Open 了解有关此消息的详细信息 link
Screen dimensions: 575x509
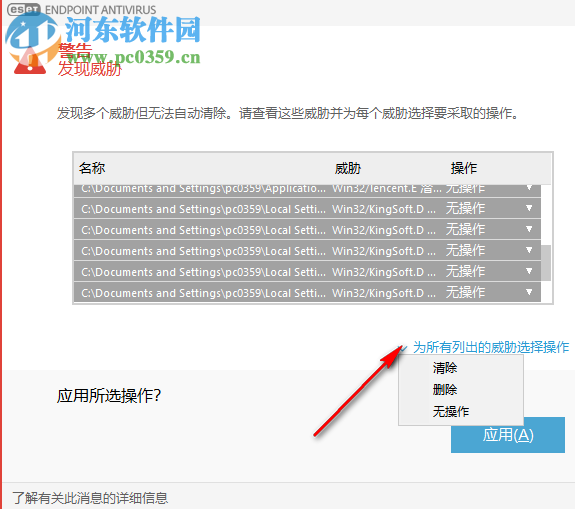[90, 498]
